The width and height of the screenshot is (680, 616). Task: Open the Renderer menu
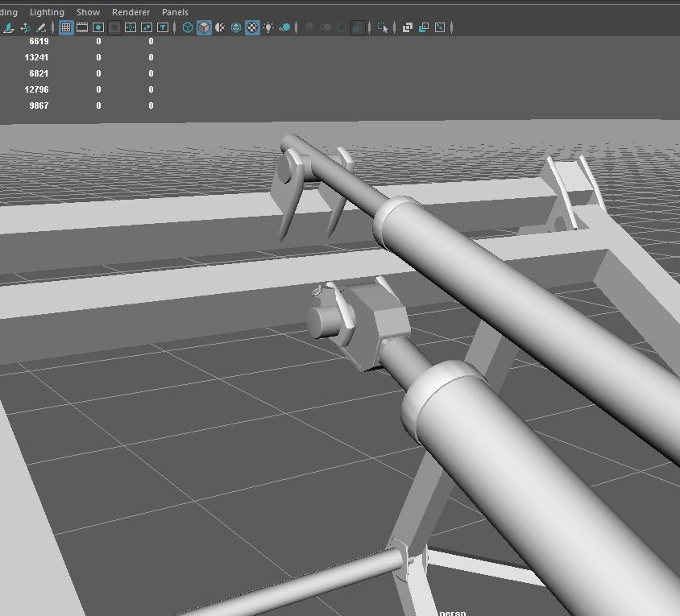tap(131, 12)
